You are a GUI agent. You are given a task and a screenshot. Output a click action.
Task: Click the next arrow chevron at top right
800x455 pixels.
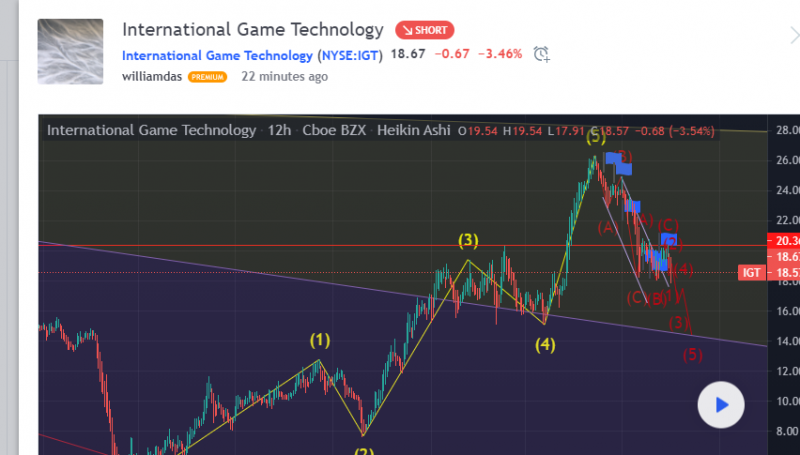pyautogui.click(x=792, y=33)
